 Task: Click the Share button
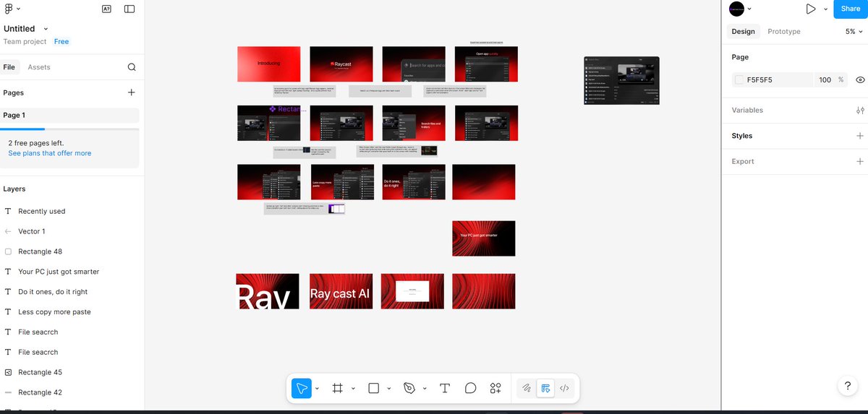click(851, 9)
